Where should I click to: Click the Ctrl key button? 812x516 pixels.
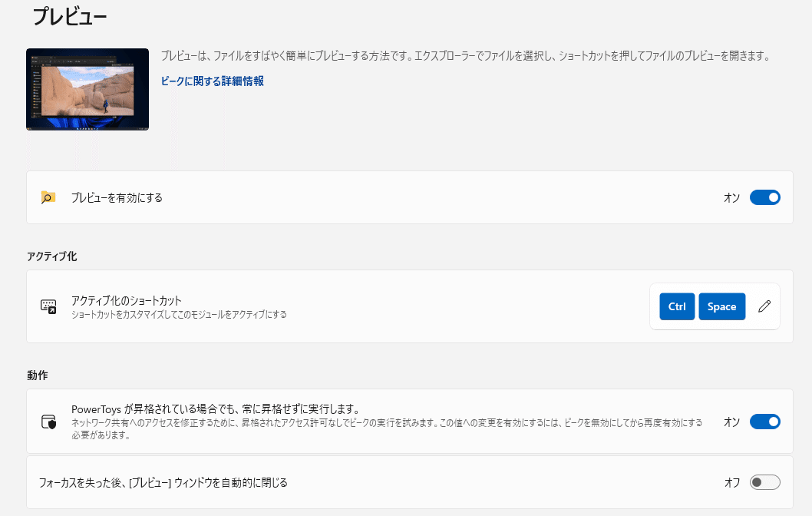pos(676,306)
